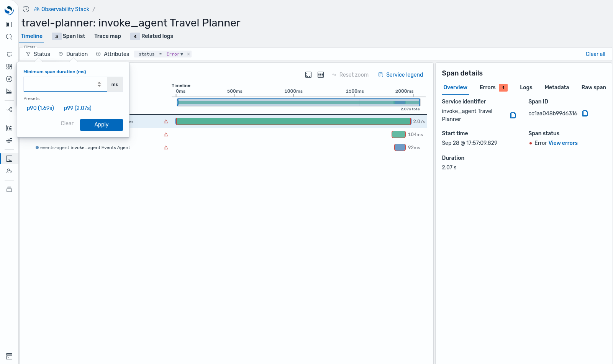Click the fullscreen timeline icon
The image size is (613, 364).
(308, 75)
